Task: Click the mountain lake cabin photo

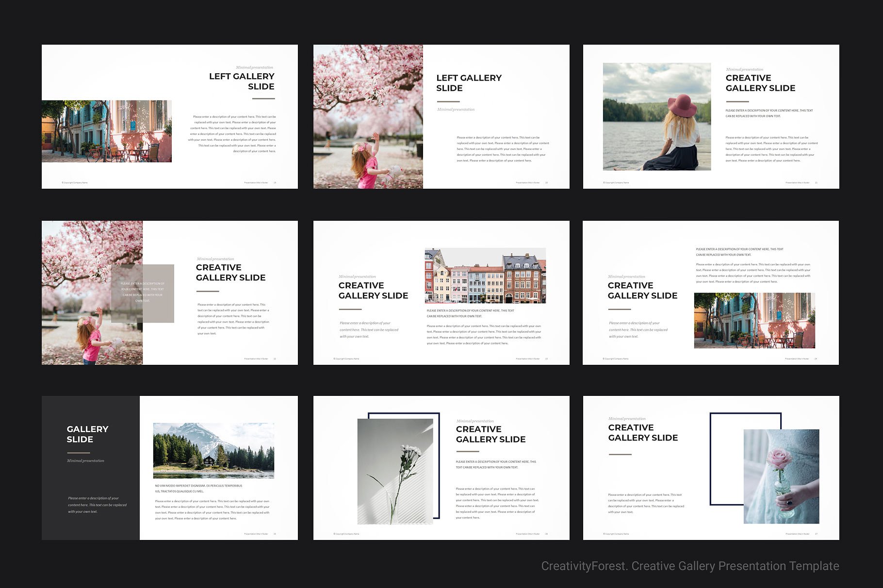Action: [213, 451]
